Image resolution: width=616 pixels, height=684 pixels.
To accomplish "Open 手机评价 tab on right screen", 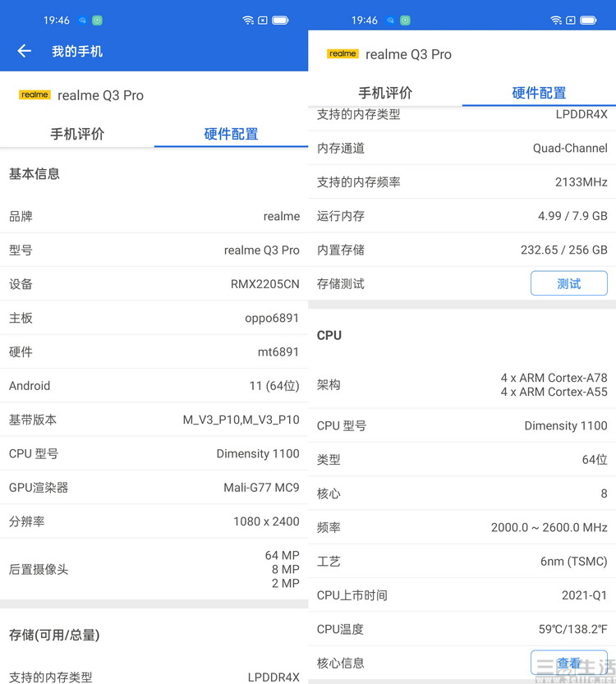I will (x=385, y=93).
